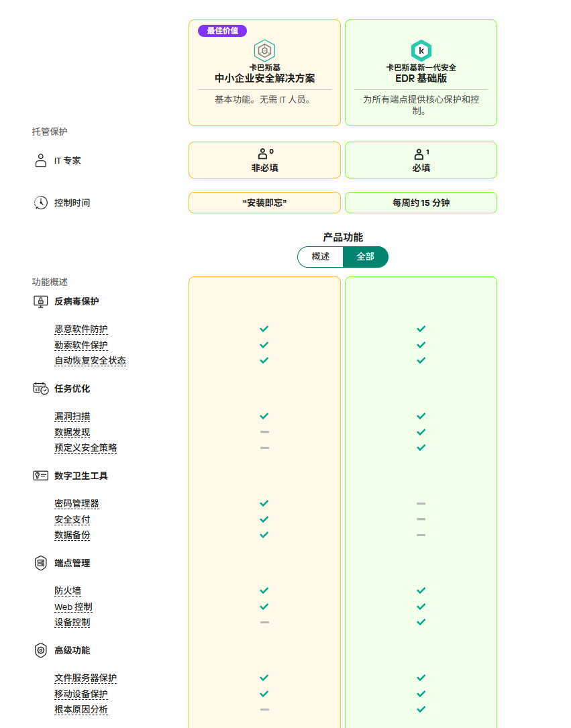Select the EDR 基础版 plan title
This screenshot has height=728, width=571.
pyautogui.click(x=421, y=79)
